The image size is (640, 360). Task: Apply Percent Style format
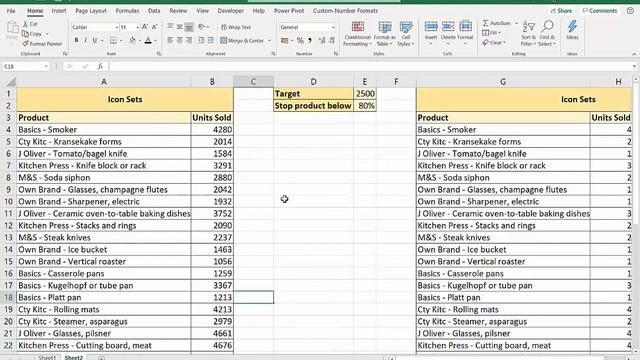pos(300,40)
